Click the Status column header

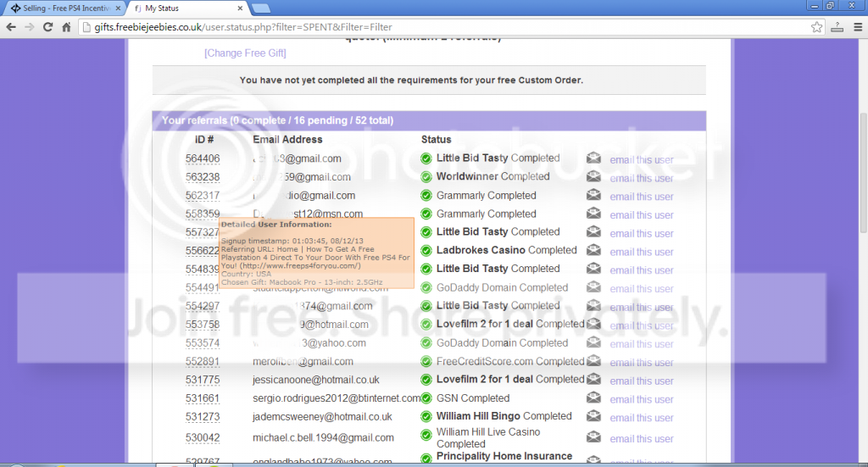437,140
